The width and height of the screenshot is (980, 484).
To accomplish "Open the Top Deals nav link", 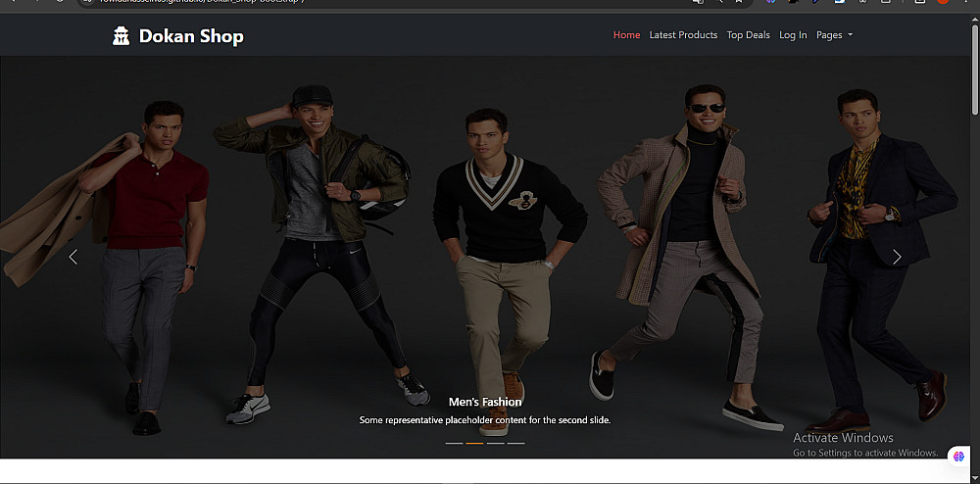I will click(748, 35).
